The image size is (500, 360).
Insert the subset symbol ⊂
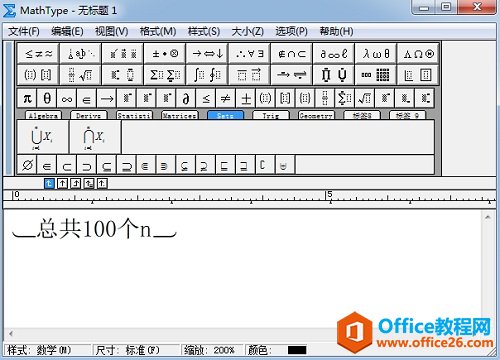click(x=67, y=165)
